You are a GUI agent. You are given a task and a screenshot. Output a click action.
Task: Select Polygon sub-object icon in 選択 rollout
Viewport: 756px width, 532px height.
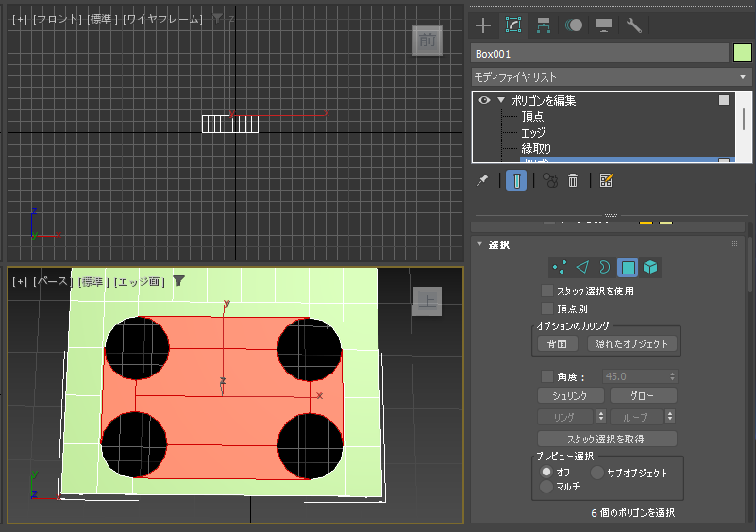(x=628, y=268)
